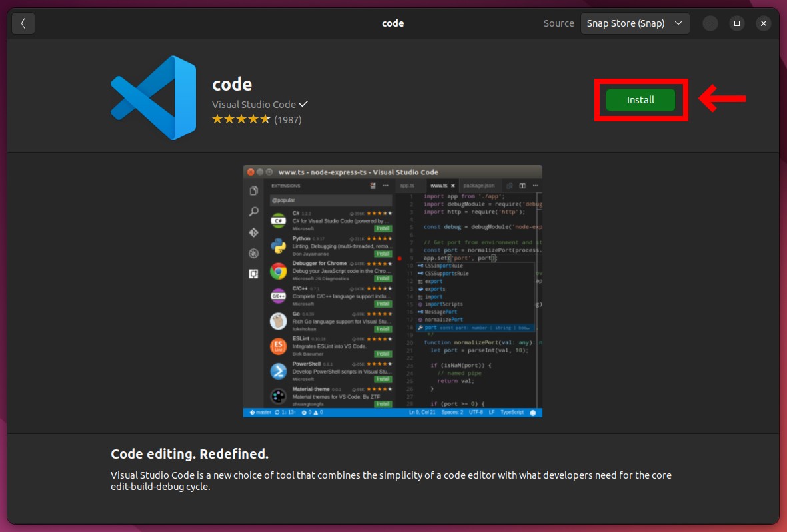Switch to the app.ts tab
Viewport: 787px width, 532px height.
point(407,186)
